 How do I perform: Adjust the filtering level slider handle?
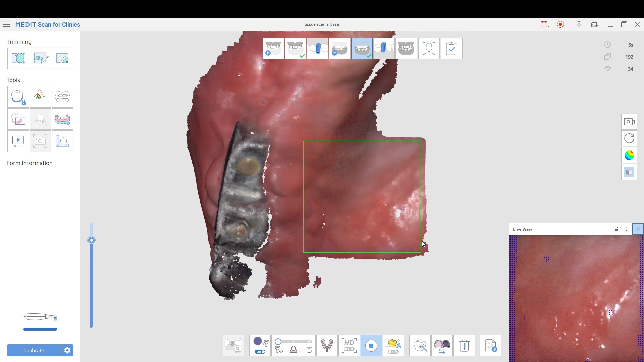(x=278, y=342)
